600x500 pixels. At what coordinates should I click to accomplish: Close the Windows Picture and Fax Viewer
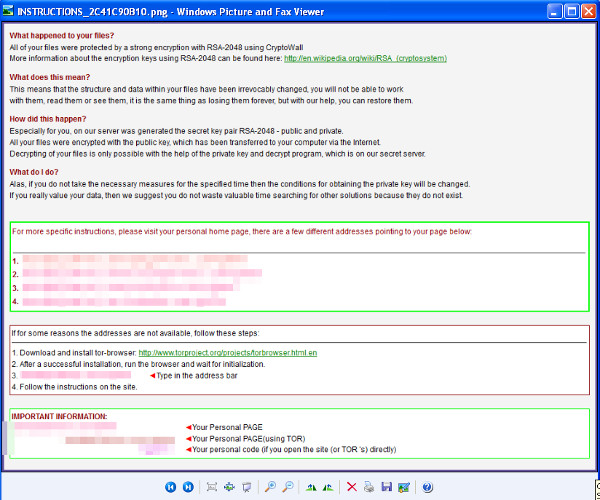(588, 11)
